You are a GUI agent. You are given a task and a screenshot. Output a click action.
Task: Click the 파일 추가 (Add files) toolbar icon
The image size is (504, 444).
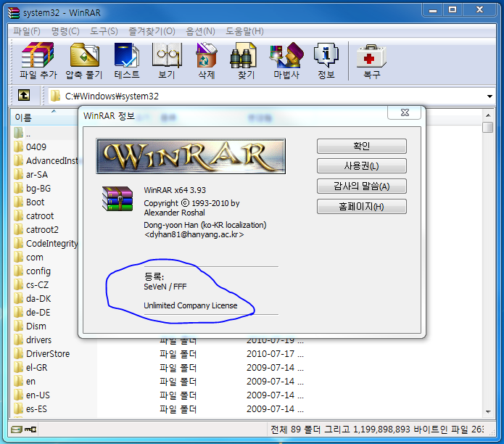(38, 60)
